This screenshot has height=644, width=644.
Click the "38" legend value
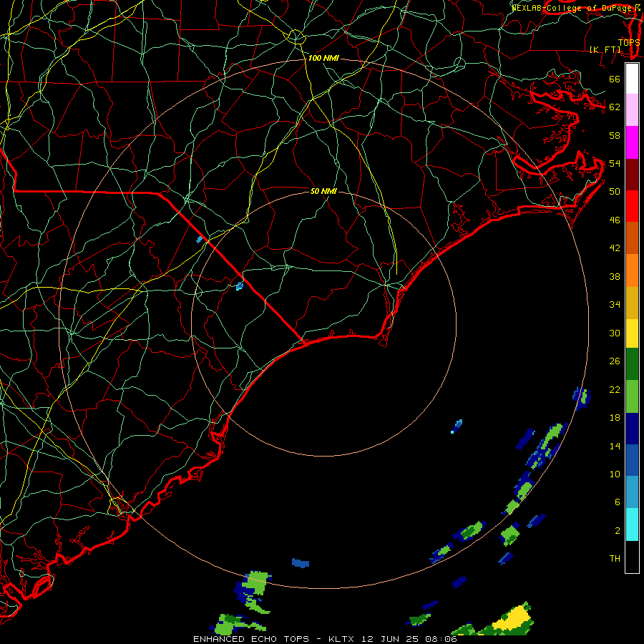point(615,276)
